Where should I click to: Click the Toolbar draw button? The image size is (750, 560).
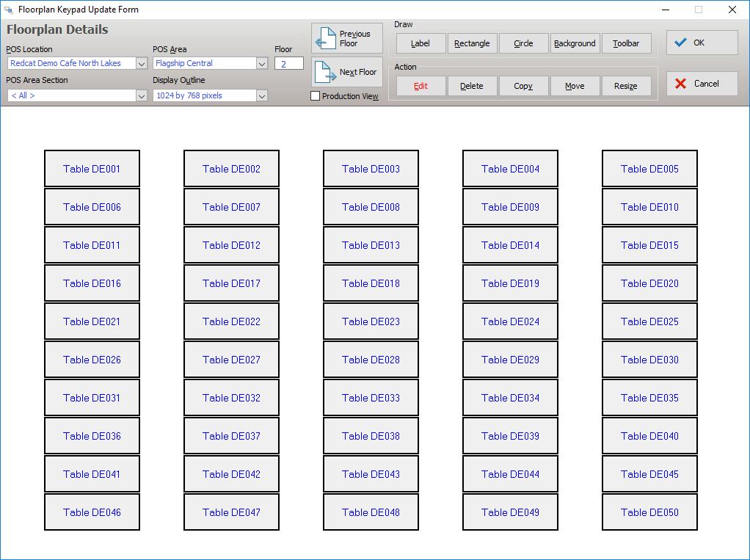(626, 43)
